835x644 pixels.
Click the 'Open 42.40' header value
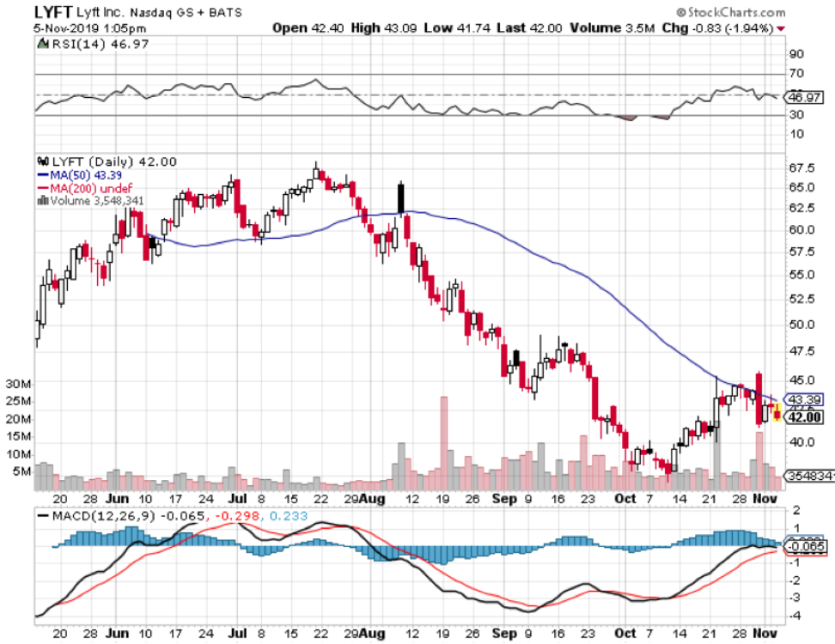[x=308, y=27]
